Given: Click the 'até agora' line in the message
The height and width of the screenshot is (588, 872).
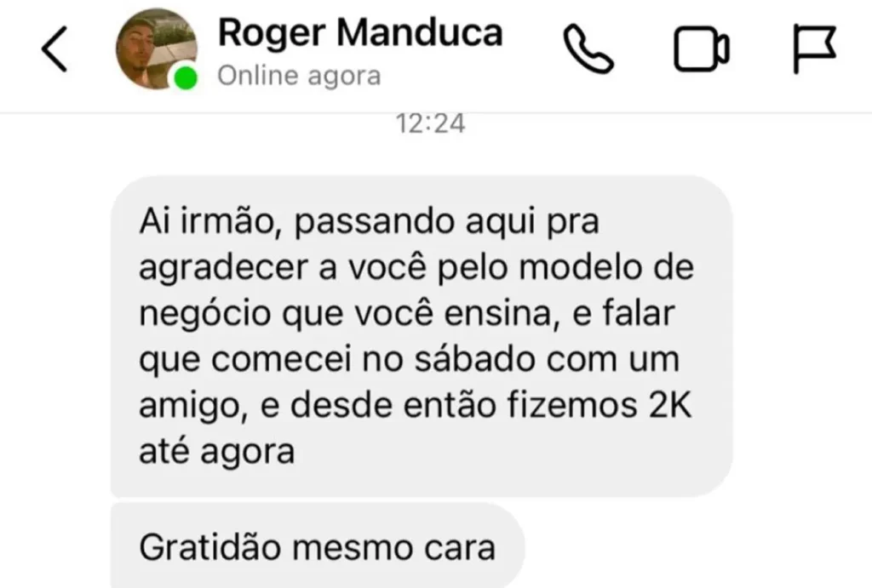Looking at the screenshot, I should pos(217,451).
